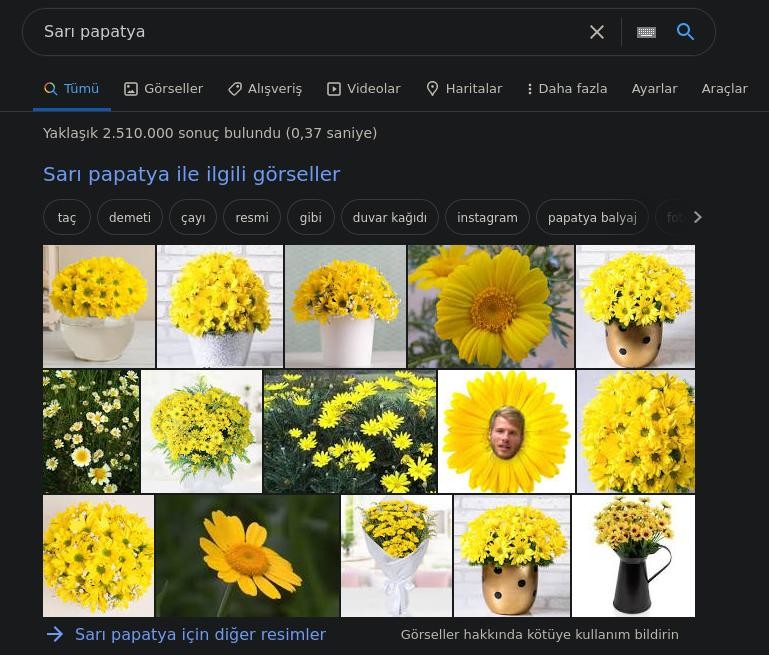Open 'Sarı papatya ile ilgili görseller' heading link
The image size is (769, 655).
[191, 175]
